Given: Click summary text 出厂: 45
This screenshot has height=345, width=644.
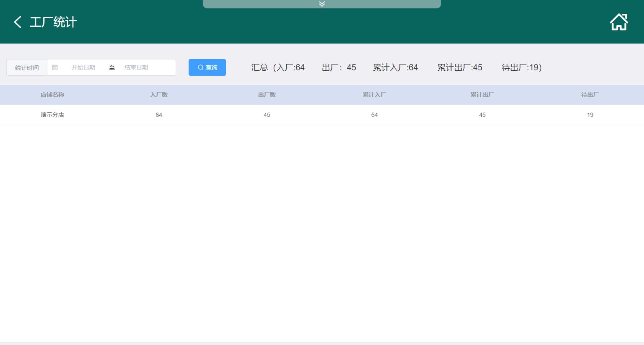Looking at the screenshot, I should tap(339, 67).
